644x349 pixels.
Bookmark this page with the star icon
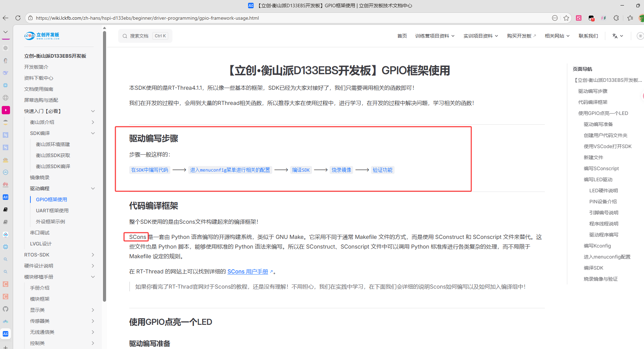pos(566,18)
